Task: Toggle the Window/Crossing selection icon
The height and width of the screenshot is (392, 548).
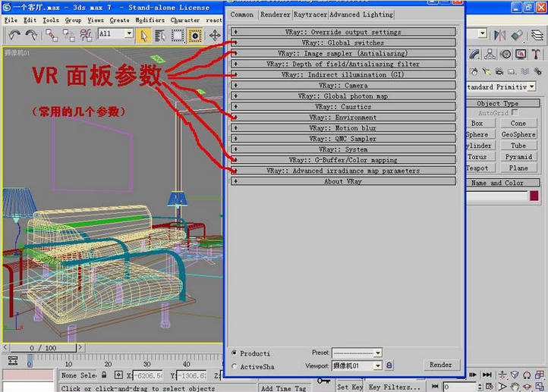Action: coord(195,36)
